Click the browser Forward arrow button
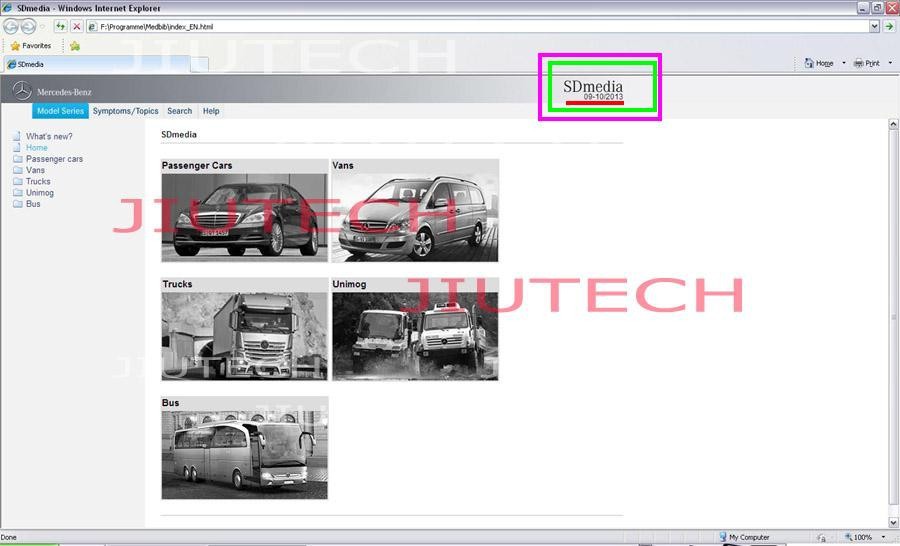This screenshot has height=546, width=900. point(28,26)
